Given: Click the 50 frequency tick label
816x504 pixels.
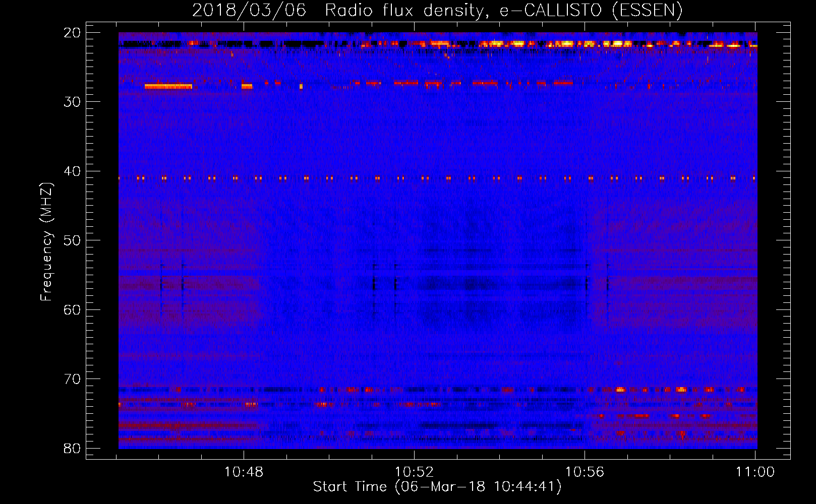Looking at the screenshot, I should (x=73, y=240).
